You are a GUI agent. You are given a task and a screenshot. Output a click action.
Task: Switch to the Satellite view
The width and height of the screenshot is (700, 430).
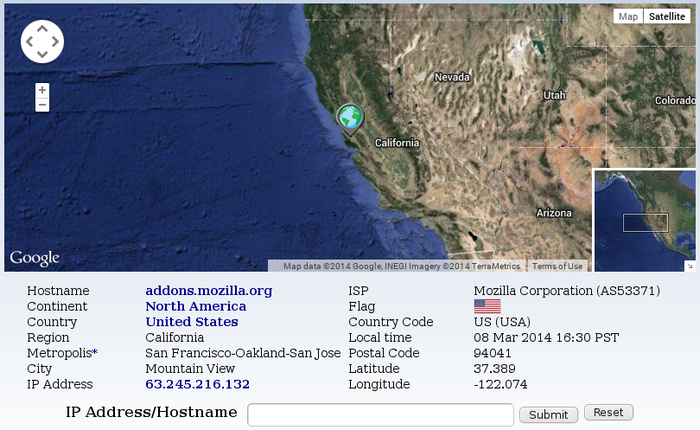coord(667,17)
